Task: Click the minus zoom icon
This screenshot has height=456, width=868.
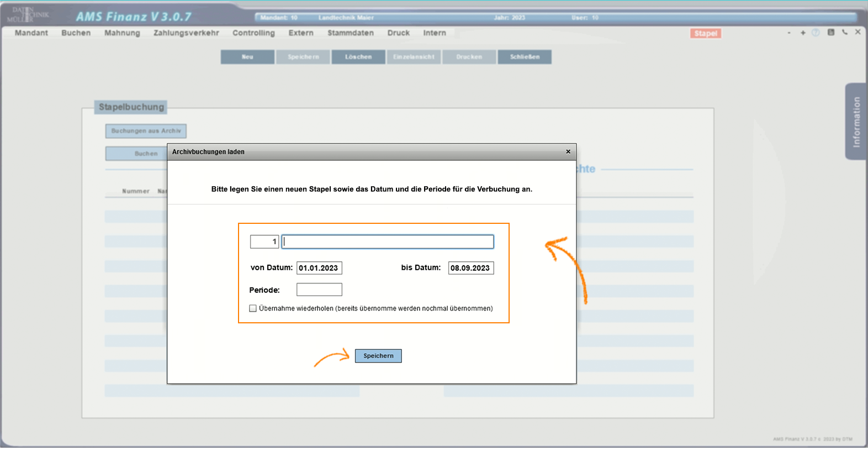Action: [x=789, y=33]
